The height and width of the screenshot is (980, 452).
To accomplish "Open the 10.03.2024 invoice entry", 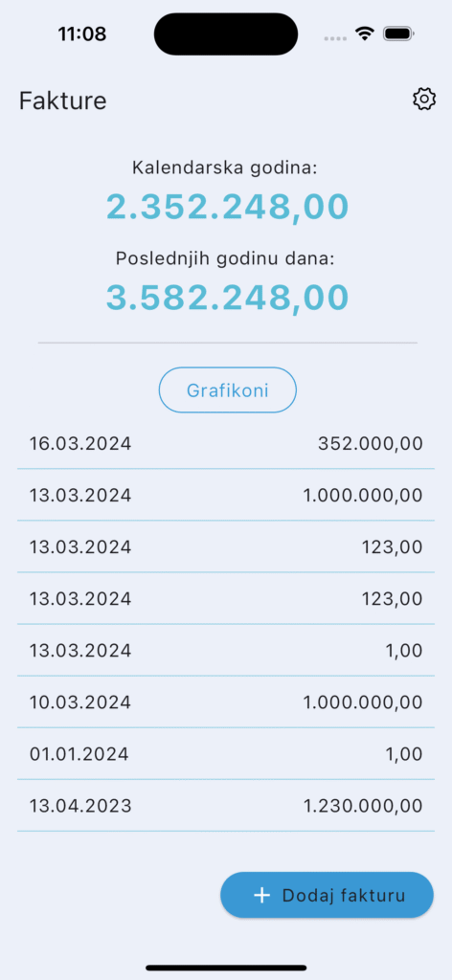I will [x=226, y=702].
